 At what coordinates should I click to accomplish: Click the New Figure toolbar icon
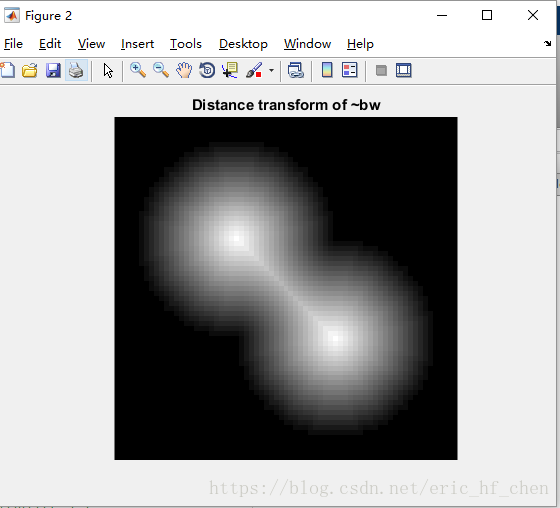8,70
